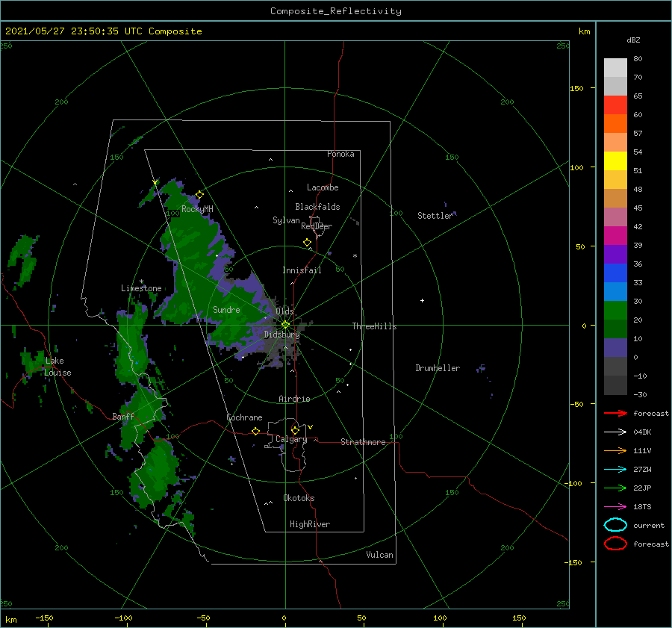Pick the light blue swatch above 30 dBZ
The width and height of the screenshot is (672, 628).
tap(615, 292)
